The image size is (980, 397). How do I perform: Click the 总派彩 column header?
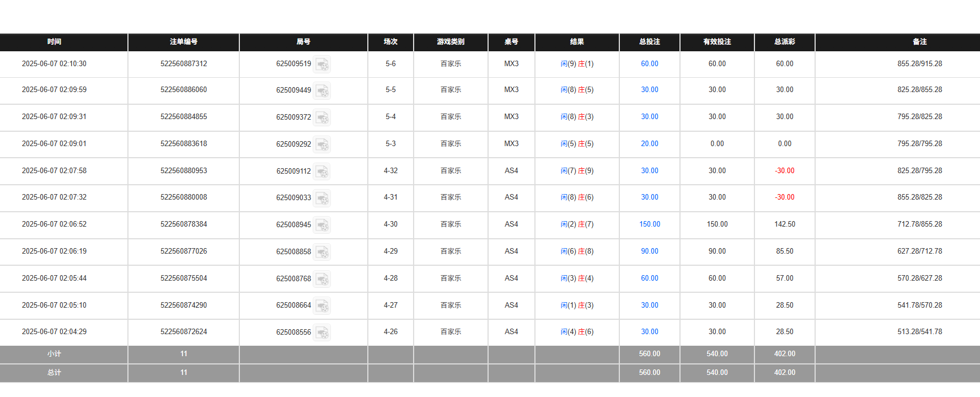tap(784, 42)
